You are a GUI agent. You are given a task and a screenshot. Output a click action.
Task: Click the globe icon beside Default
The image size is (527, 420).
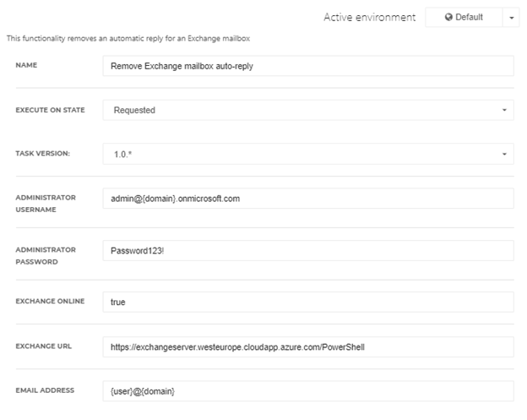click(x=448, y=17)
